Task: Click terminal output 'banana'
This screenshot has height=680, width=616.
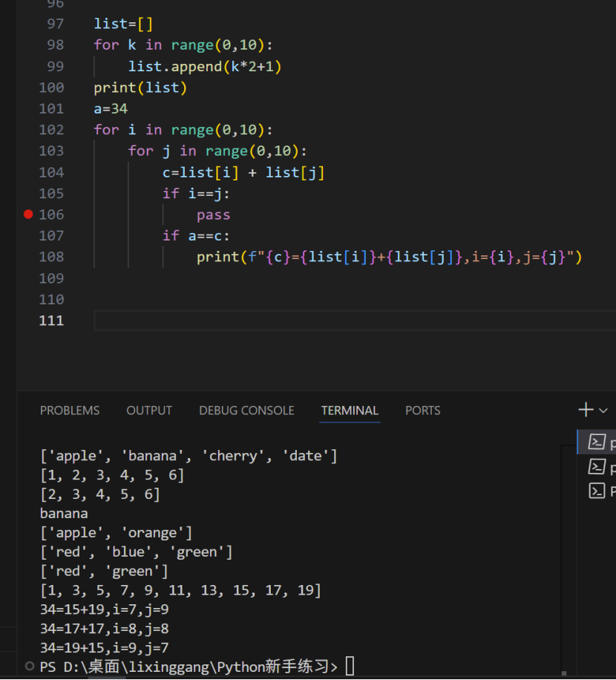Action: [64, 514]
